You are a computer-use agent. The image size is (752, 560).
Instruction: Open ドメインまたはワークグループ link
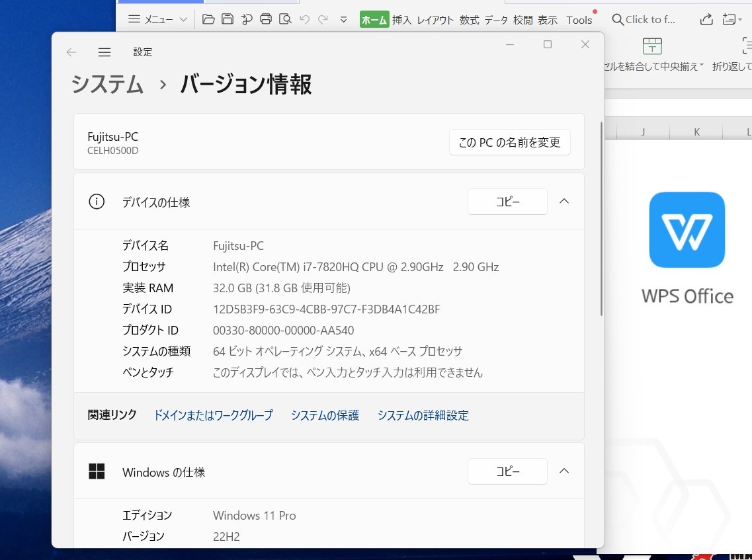(x=214, y=415)
